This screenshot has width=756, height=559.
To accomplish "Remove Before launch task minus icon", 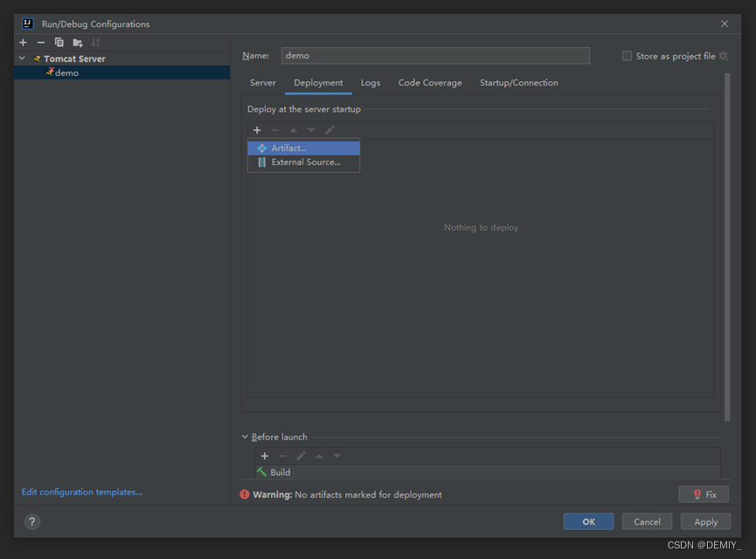I will pos(283,456).
